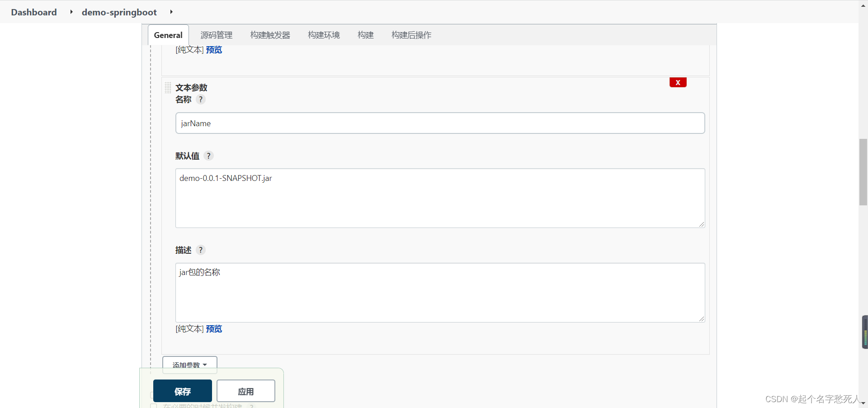Open the 构建环境 tab
Viewport: 868px width, 408px height.
coord(324,35)
